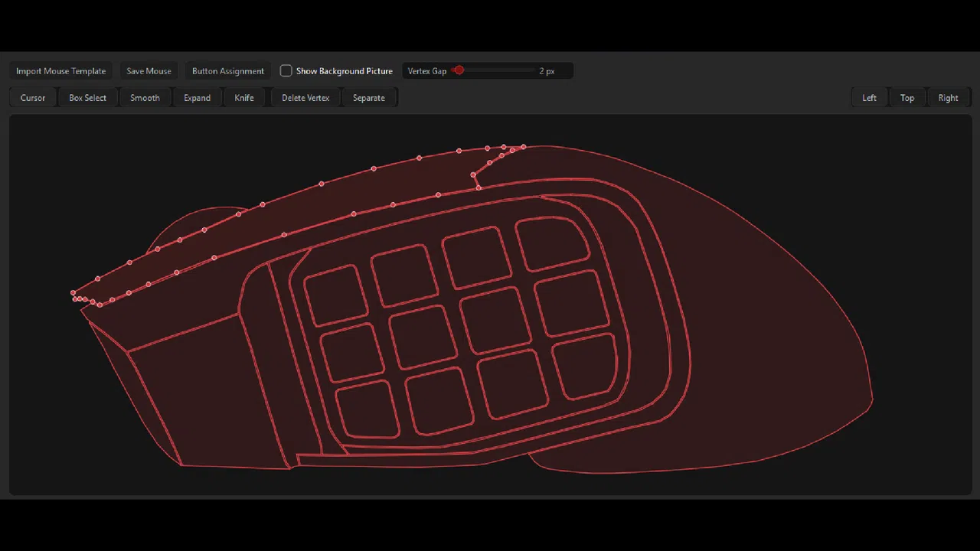Click the Vertex Gap label
This screenshot has width=980, height=551.
pos(427,71)
